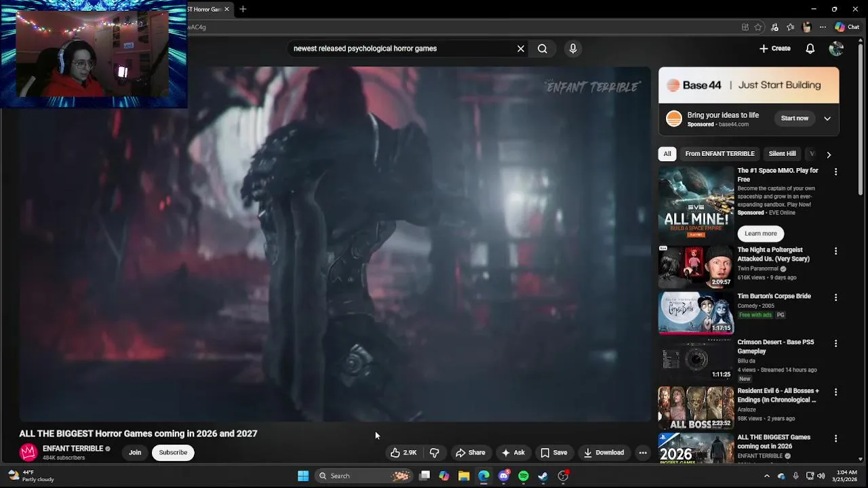Open options for Poltergeist video
Screen dimensions: 868x488
coord(835,251)
